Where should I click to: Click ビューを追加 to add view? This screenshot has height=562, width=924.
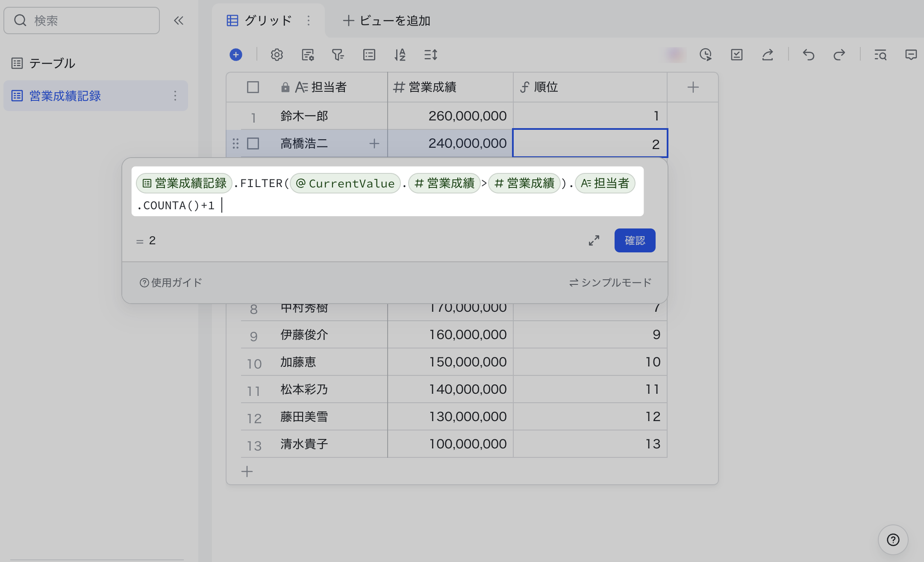(387, 20)
